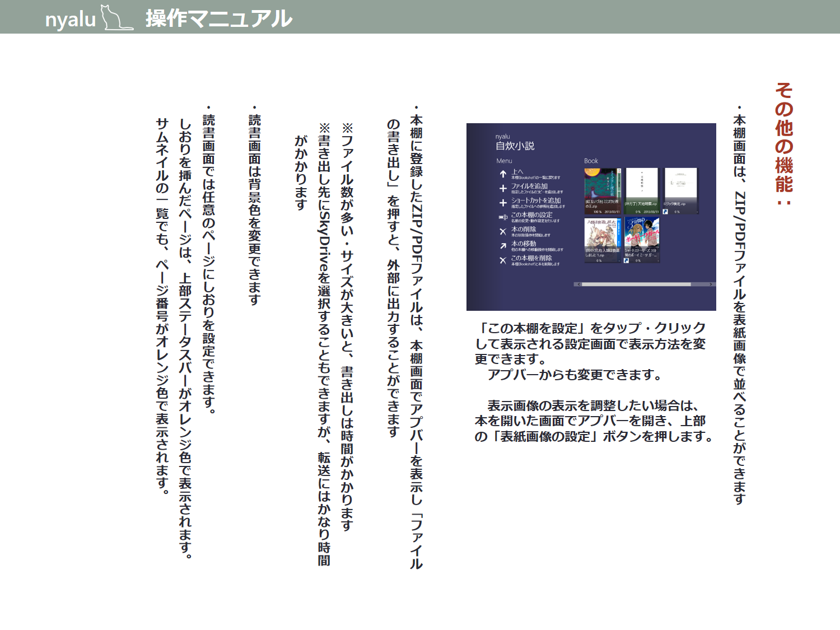This screenshot has height=630, width=840.
Task: Open the 3分間のボーイ・ミーツ・ガール book cover
Action: click(x=642, y=240)
